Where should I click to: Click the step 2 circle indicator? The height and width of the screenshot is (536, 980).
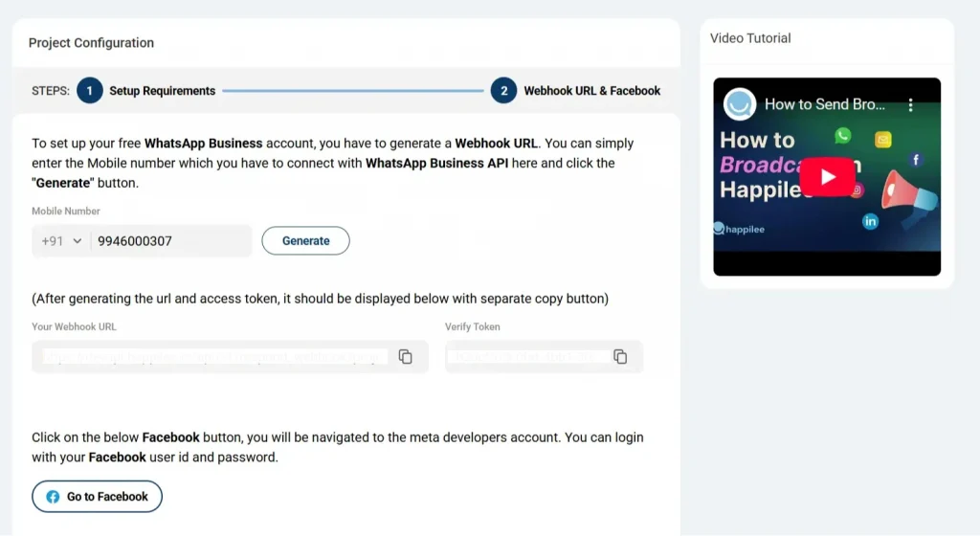coord(503,91)
